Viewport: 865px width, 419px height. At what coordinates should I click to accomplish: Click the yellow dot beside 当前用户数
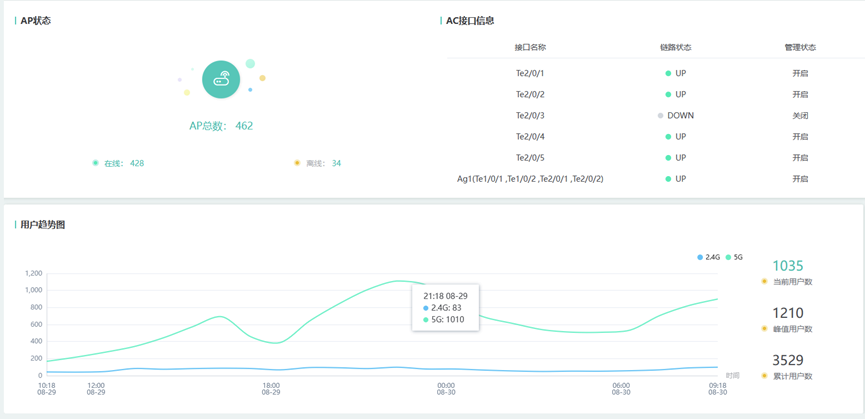[x=764, y=281]
